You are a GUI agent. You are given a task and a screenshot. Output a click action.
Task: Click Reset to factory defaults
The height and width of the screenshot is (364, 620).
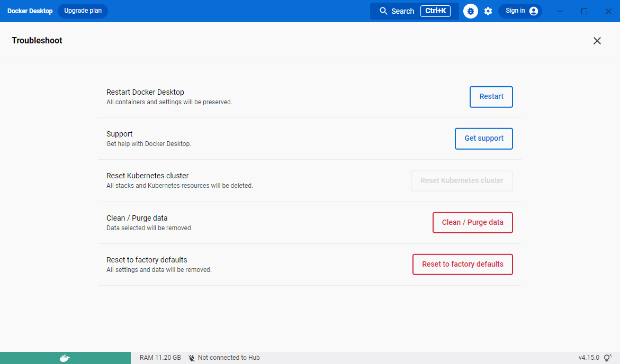[x=462, y=264]
